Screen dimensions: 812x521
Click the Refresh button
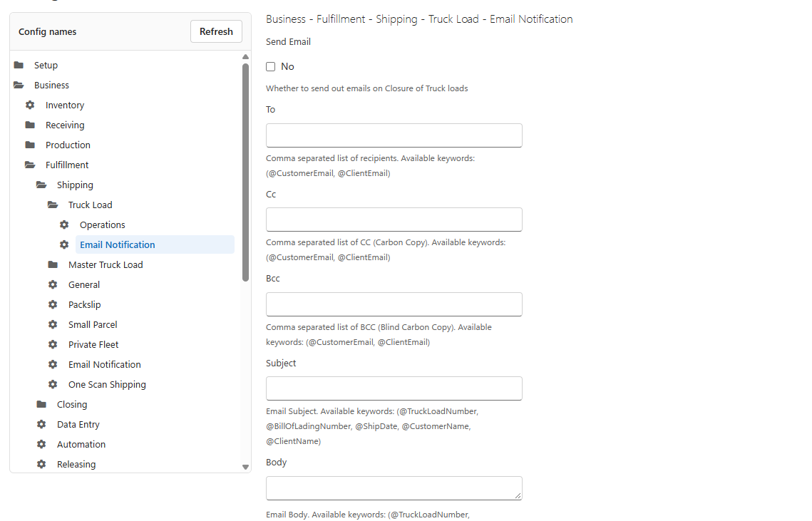click(217, 31)
